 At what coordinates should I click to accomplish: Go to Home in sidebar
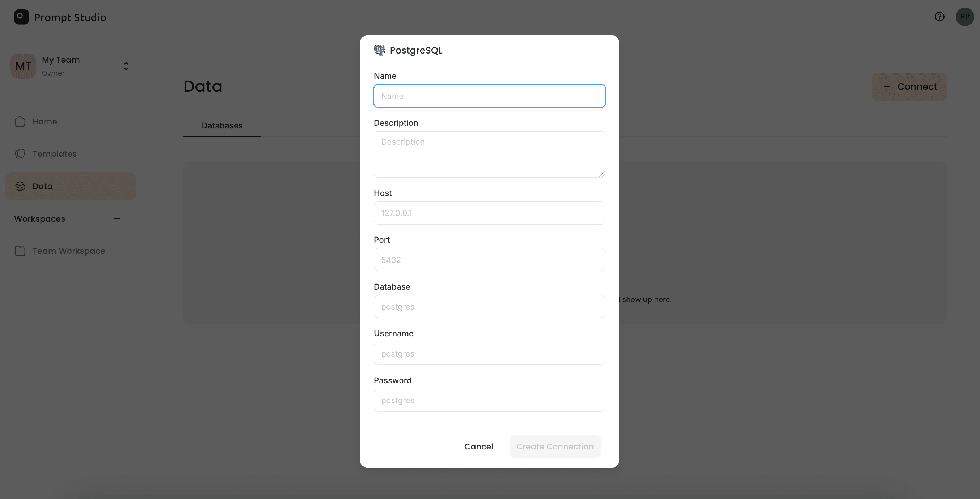pyautogui.click(x=71, y=121)
